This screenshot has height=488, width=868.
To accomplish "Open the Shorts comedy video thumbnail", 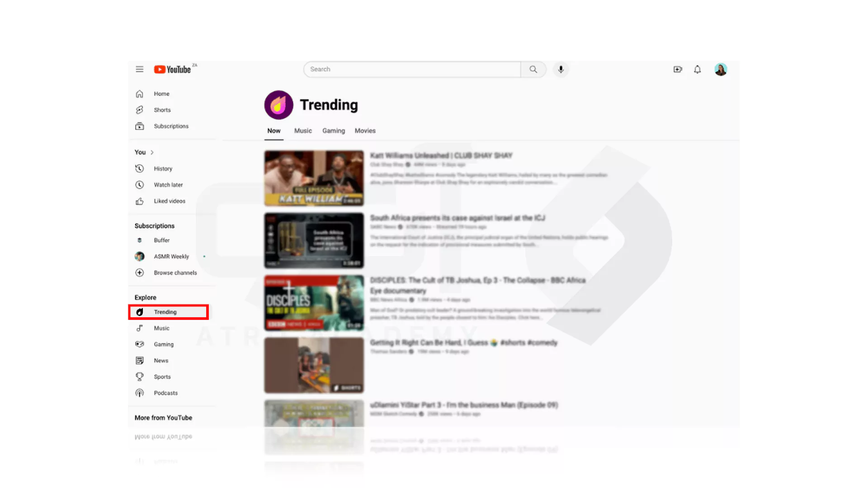I will [x=314, y=365].
